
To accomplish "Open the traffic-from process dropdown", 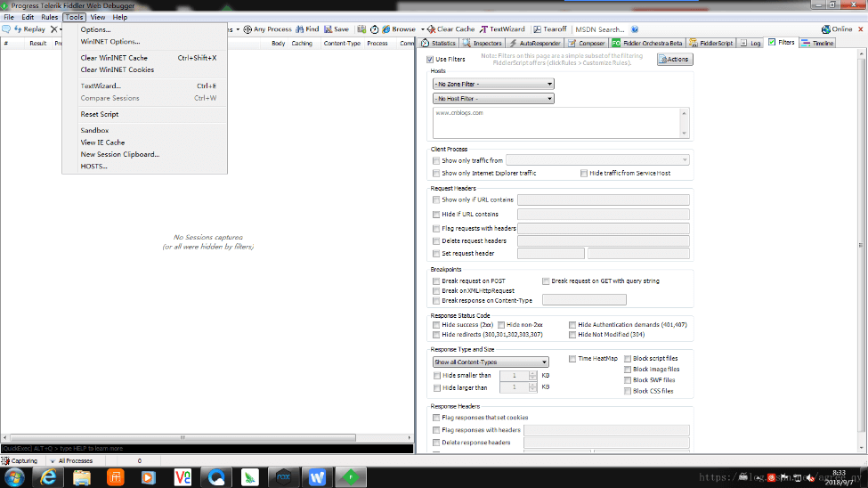I will [598, 160].
